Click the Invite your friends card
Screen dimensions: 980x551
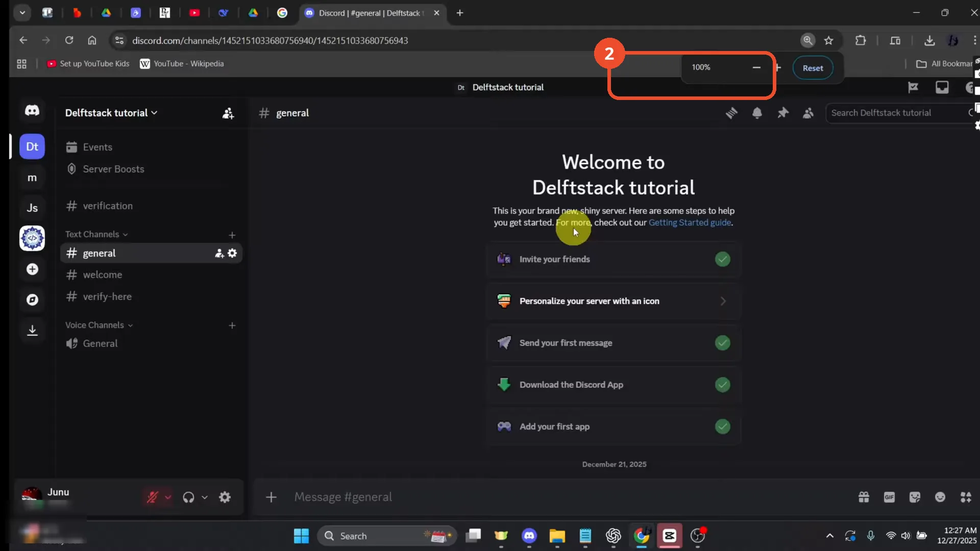click(x=614, y=259)
